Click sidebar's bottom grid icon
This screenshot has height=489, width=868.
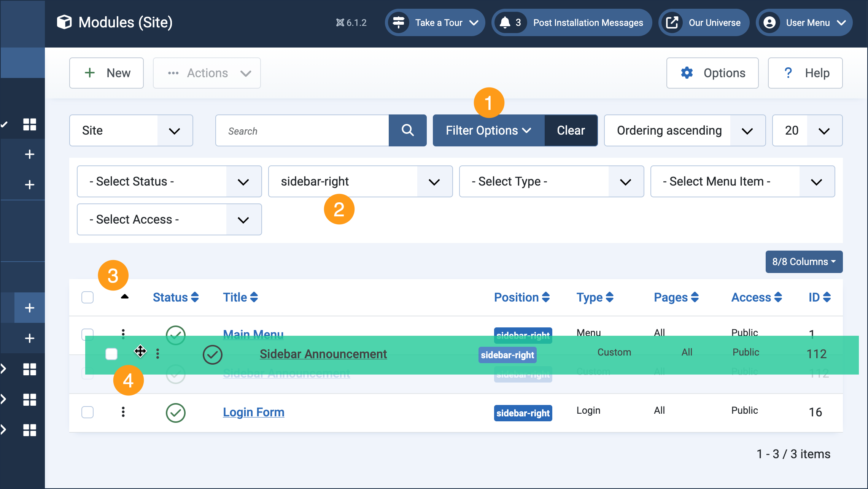click(30, 430)
